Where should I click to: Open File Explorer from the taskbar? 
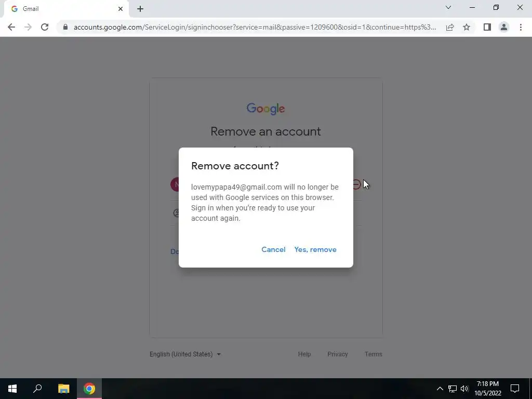click(x=63, y=389)
